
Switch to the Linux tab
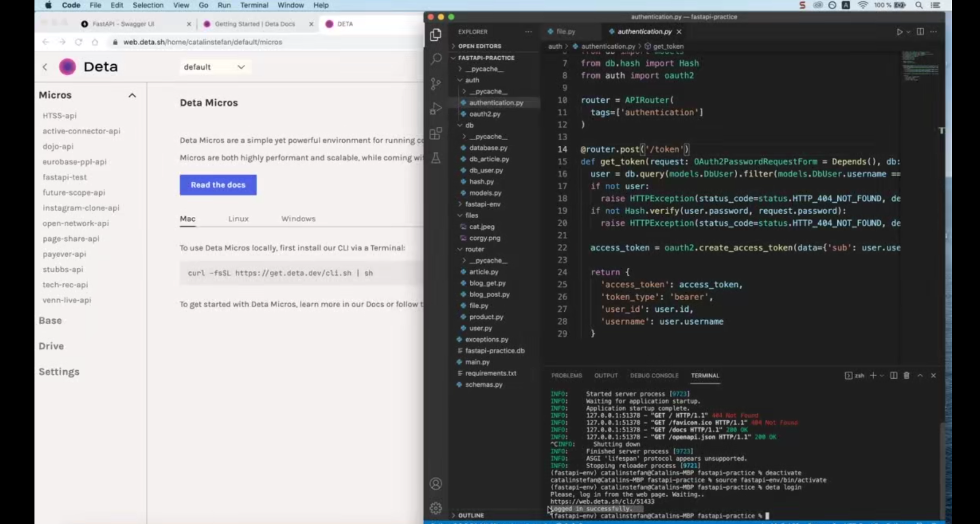coord(238,219)
